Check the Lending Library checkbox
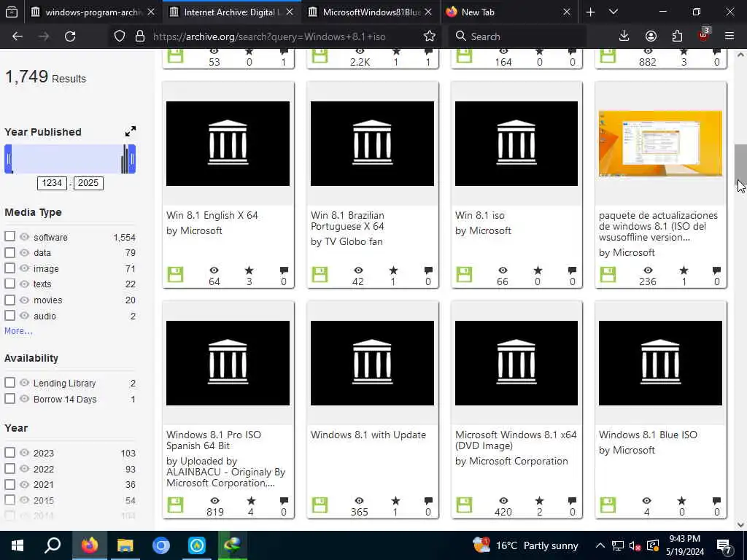Image resolution: width=747 pixels, height=560 pixels. [9, 382]
